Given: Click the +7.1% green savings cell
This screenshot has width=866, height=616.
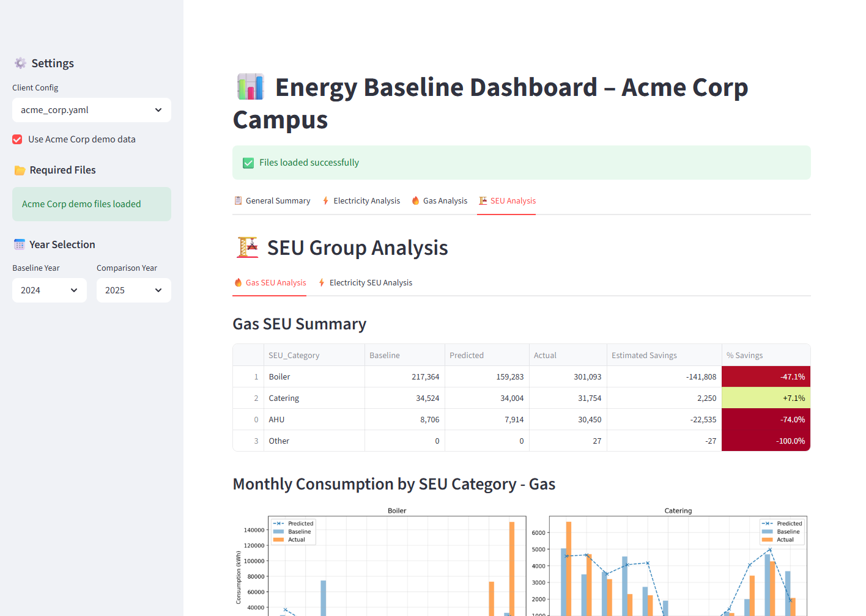Looking at the screenshot, I should [x=766, y=398].
